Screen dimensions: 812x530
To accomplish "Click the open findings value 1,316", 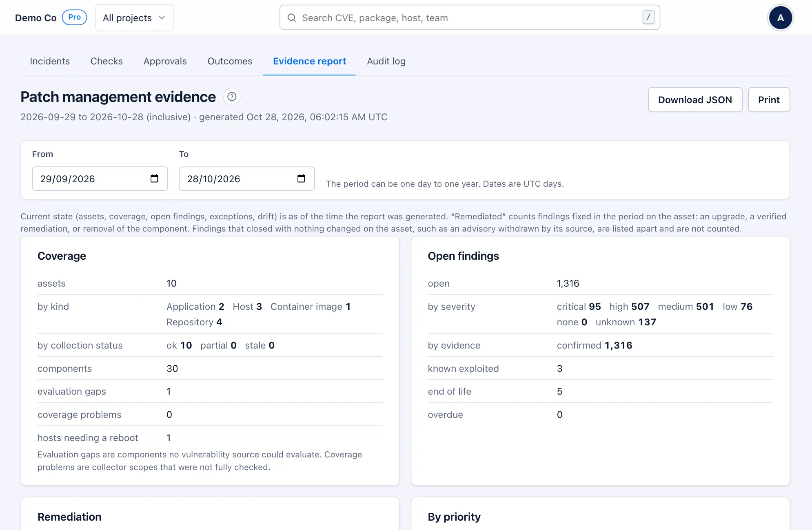I will (x=568, y=283).
